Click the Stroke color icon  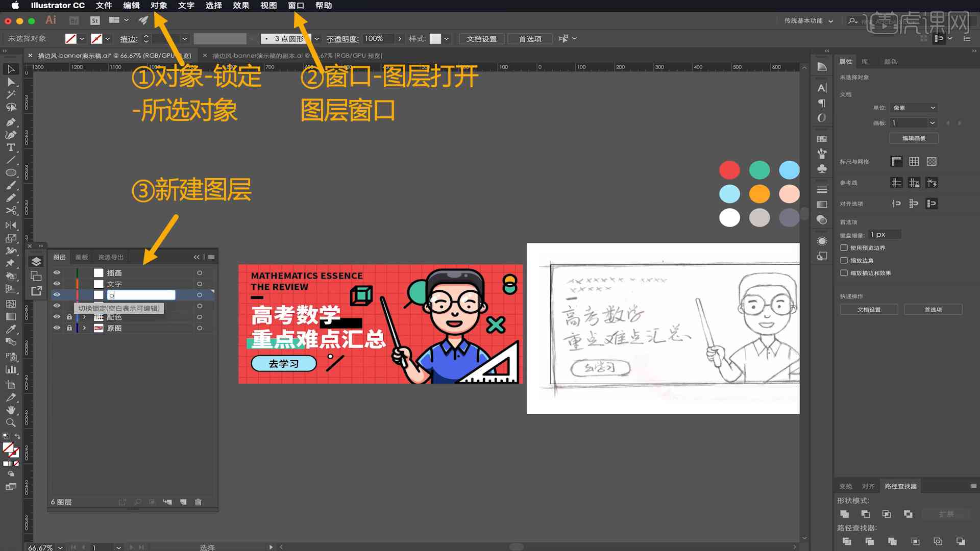[x=97, y=38]
